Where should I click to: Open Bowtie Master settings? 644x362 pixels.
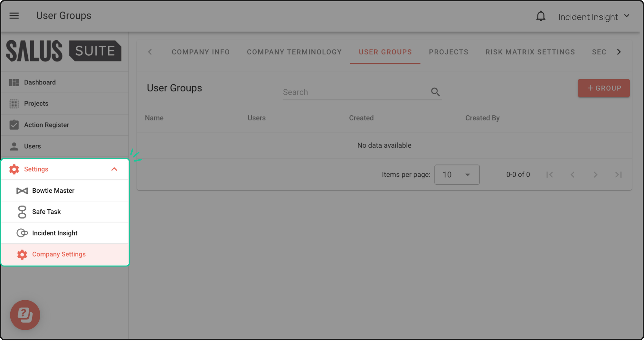tap(53, 190)
